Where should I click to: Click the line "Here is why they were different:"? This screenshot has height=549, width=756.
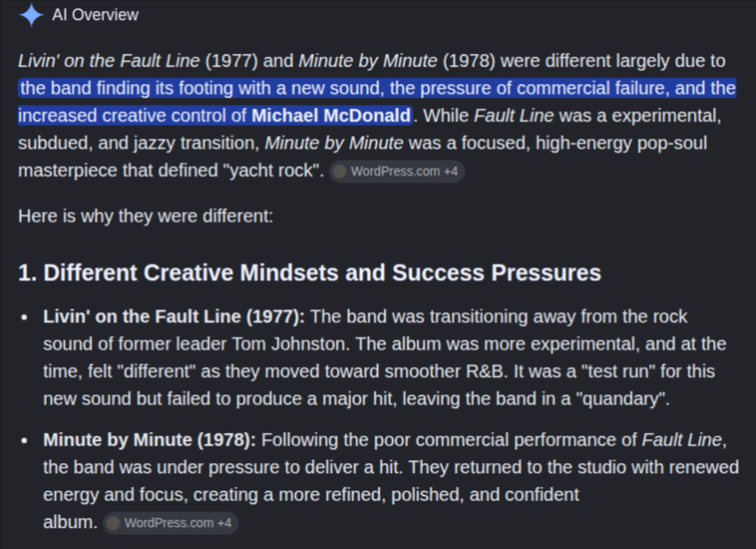click(146, 217)
